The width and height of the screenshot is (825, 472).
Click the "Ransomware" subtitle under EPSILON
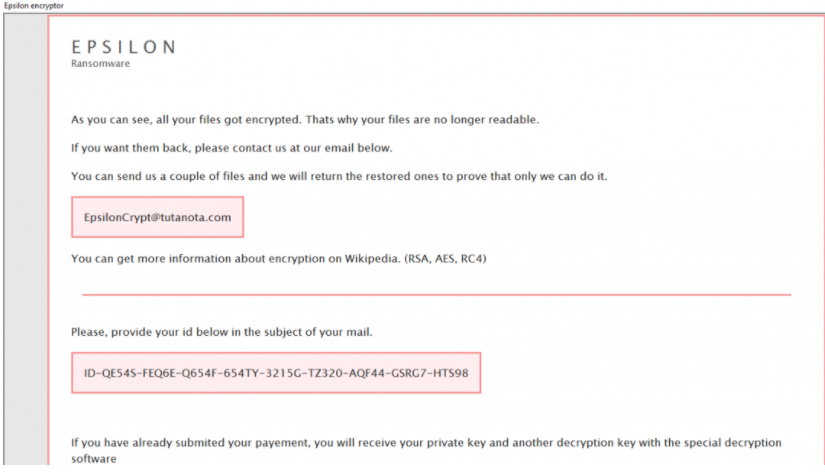click(100, 64)
